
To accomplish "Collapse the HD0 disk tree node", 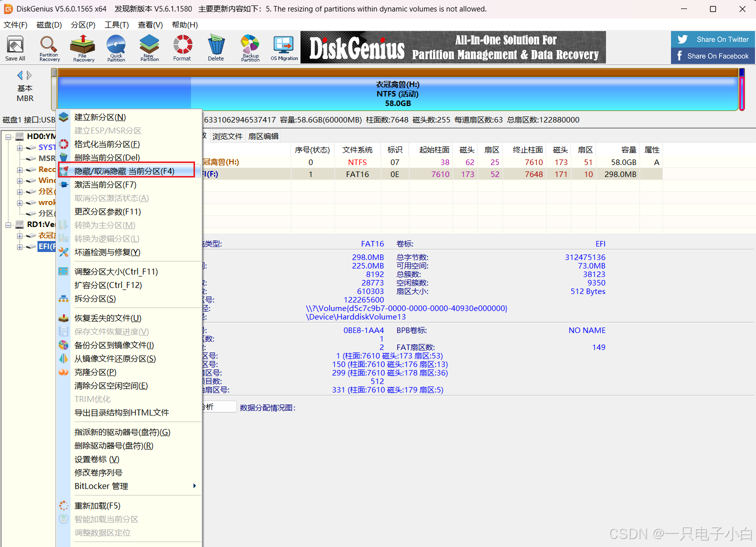I will click(8, 136).
